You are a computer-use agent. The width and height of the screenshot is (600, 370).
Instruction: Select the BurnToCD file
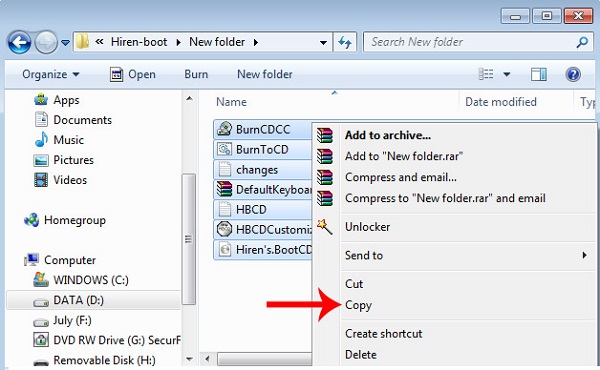pos(262,149)
